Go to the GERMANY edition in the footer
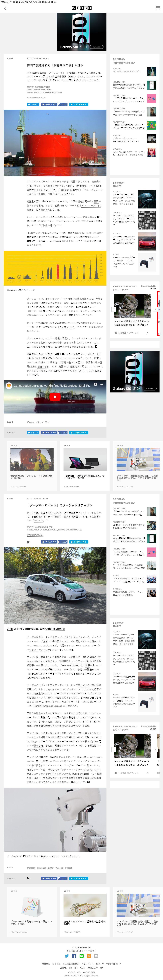The width and height of the screenshot is (163, 980). pos(92,968)
